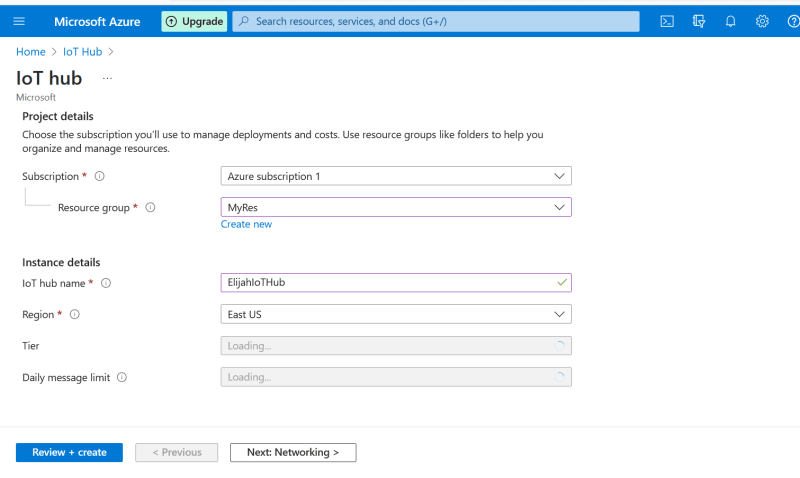Show info icon beside IoT hub name
The width and height of the screenshot is (800, 478).
tap(106, 283)
